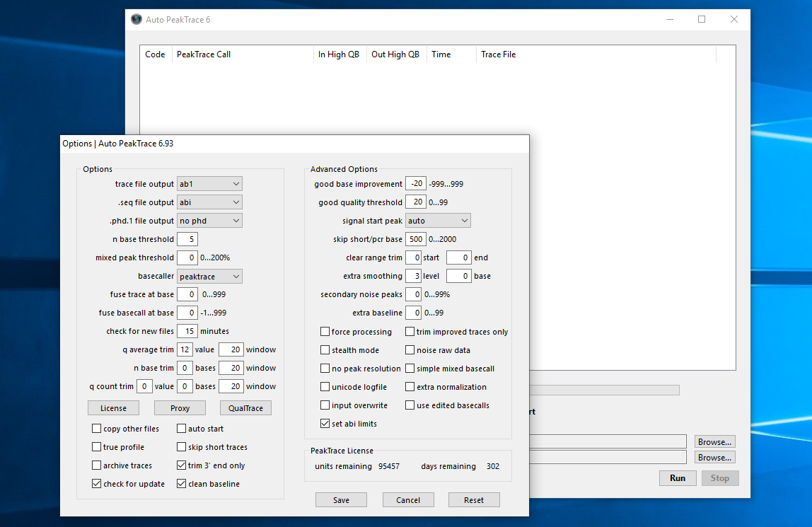
Task: Open the trace file output dropdown
Action: (209, 184)
